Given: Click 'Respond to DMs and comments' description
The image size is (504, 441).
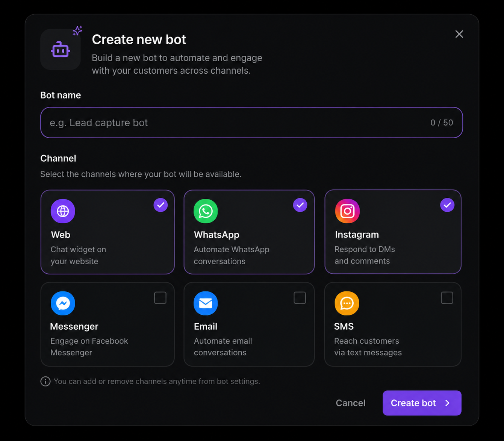Looking at the screenshot, I should tap(365, 255).
